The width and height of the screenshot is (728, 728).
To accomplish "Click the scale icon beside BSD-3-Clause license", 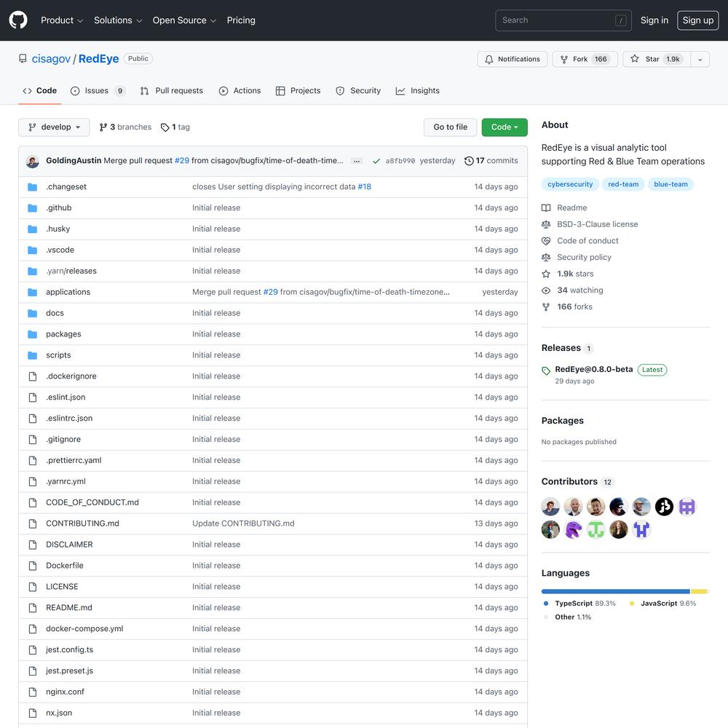I will (546, 224).
